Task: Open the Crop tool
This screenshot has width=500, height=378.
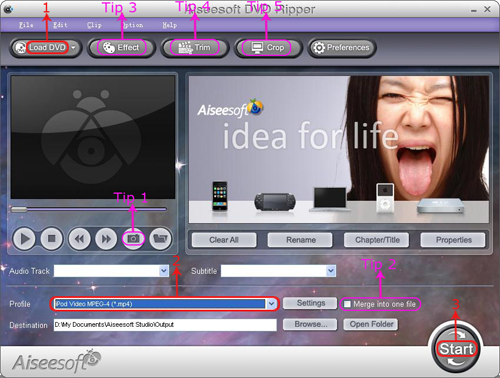Action: 268,48
